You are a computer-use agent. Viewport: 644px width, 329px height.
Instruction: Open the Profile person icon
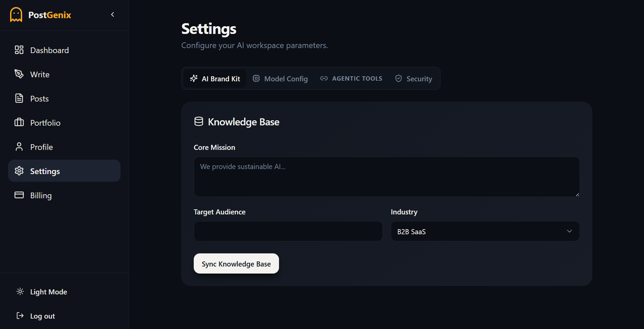tap(19, 147)
